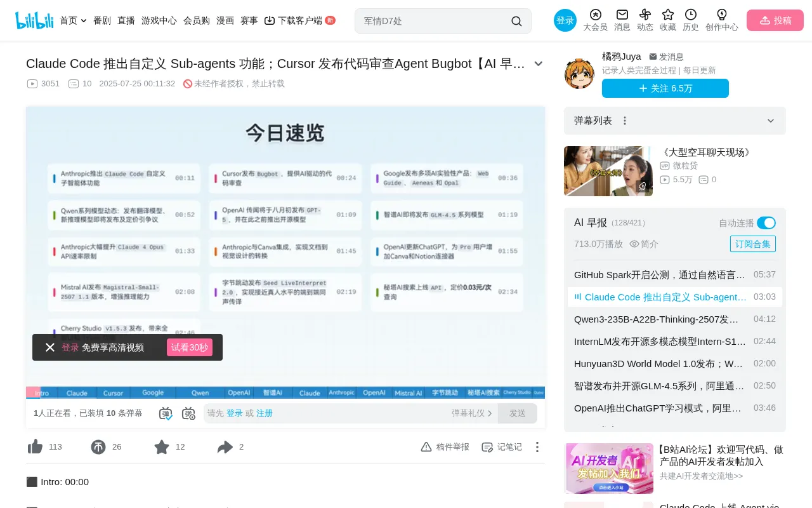The height and width of the screenshot is (508, 812).
Task: Open 弹幕列表 three-dot menu
Action: pyautogui.click(x=625, y=121)
